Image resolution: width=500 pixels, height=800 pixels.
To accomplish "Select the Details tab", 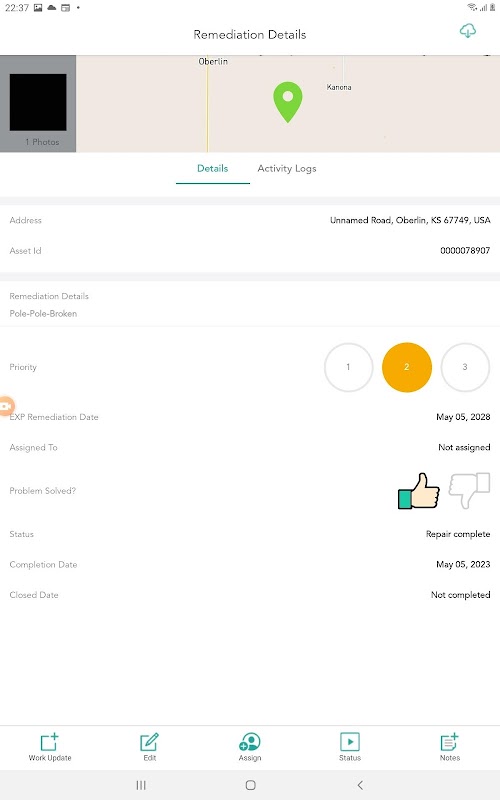I will pyautogui.click(x=213, y=168).
